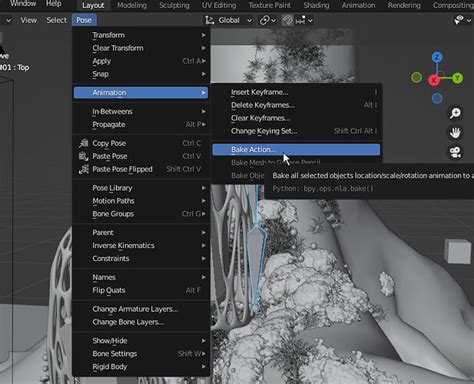This screenshot has width=474, height=384.
Task: Expand the Clear Transform submenu
Action: tap(141, 48)
